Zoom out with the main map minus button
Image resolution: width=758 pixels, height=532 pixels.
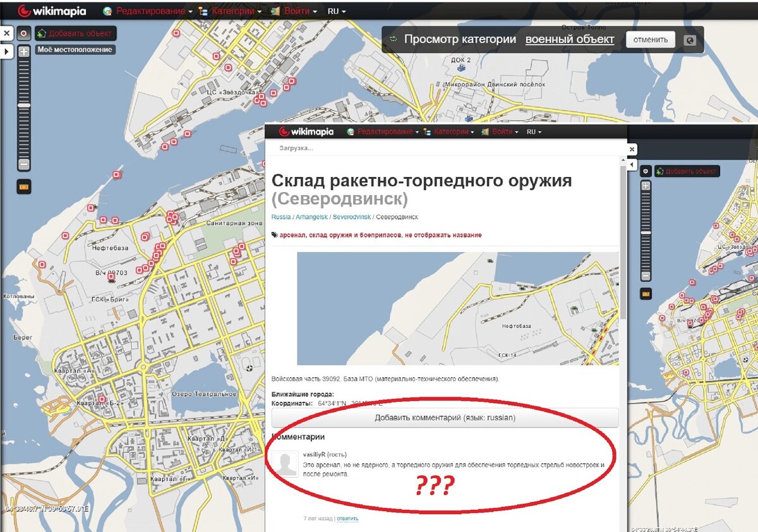(x=24, y=164)
